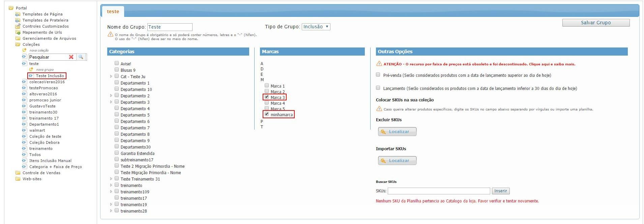Screen dimensions: 644x224
Task: Expand the treinamento109 category
Action: pyautogui.click(x=111, y=192)
